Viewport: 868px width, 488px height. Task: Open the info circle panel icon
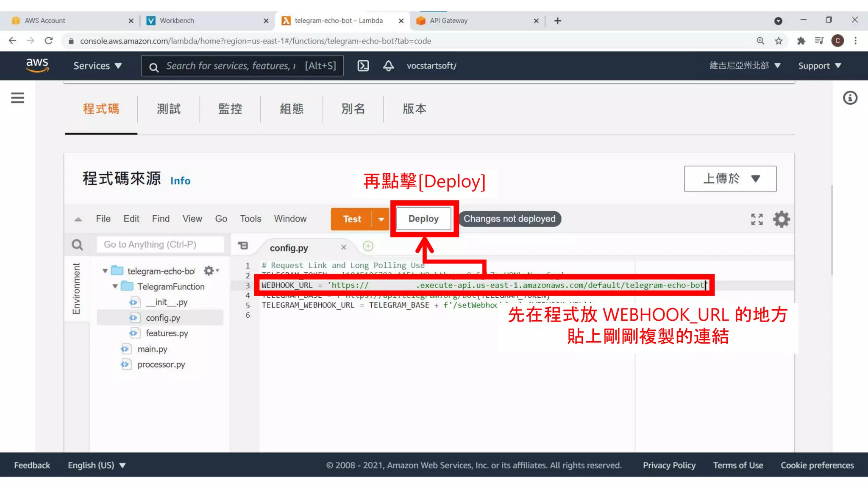[850, 98]
